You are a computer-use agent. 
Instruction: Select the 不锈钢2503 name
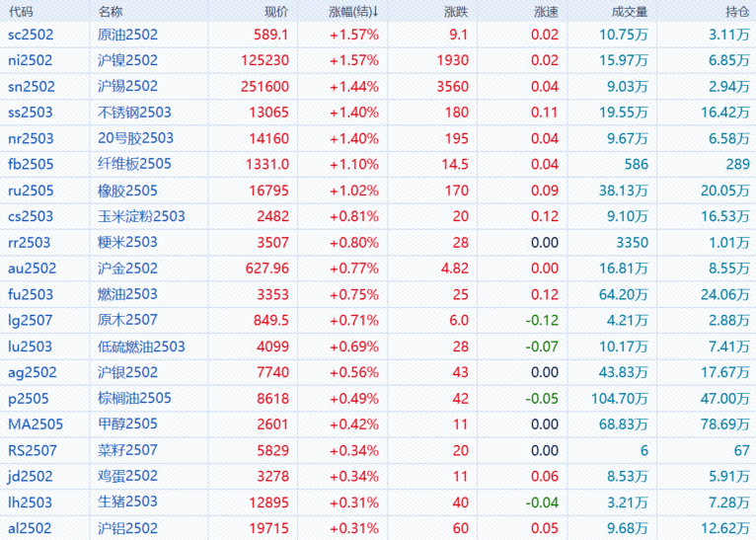point(134,113)
